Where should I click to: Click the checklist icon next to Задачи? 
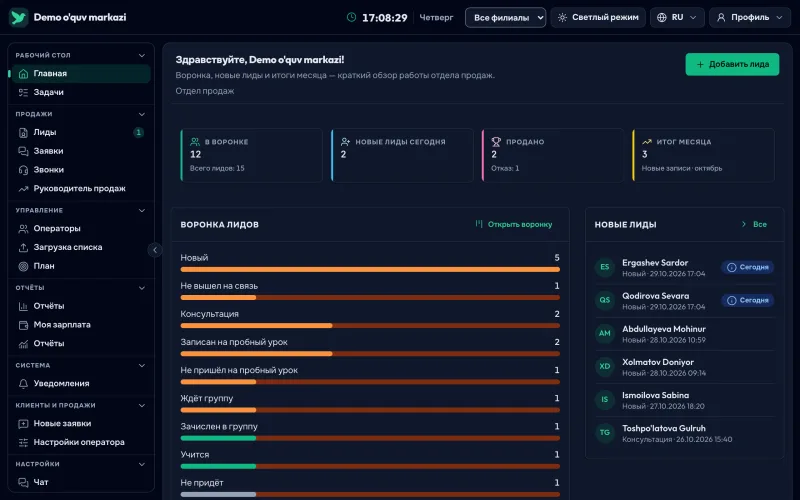(23, 92)
